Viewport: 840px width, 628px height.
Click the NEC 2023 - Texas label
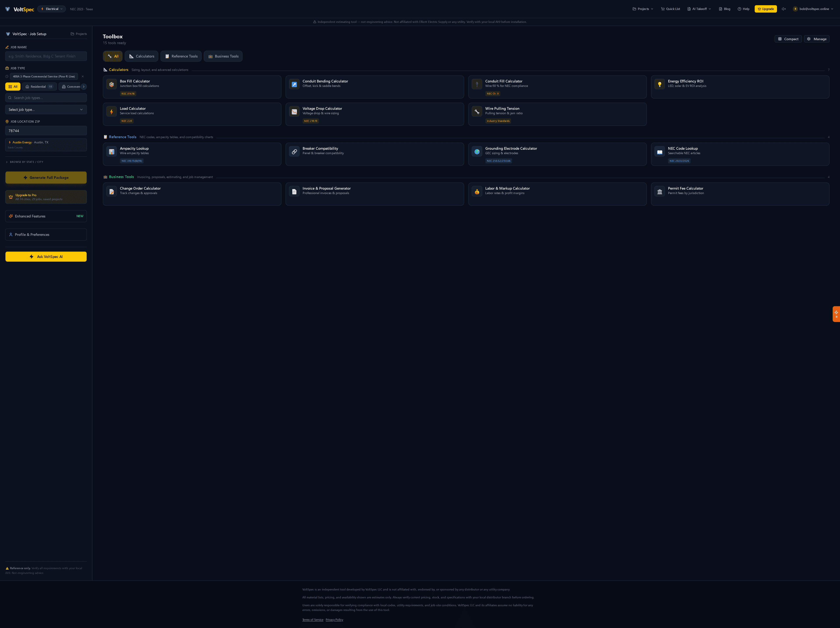[x=81, y=9]
